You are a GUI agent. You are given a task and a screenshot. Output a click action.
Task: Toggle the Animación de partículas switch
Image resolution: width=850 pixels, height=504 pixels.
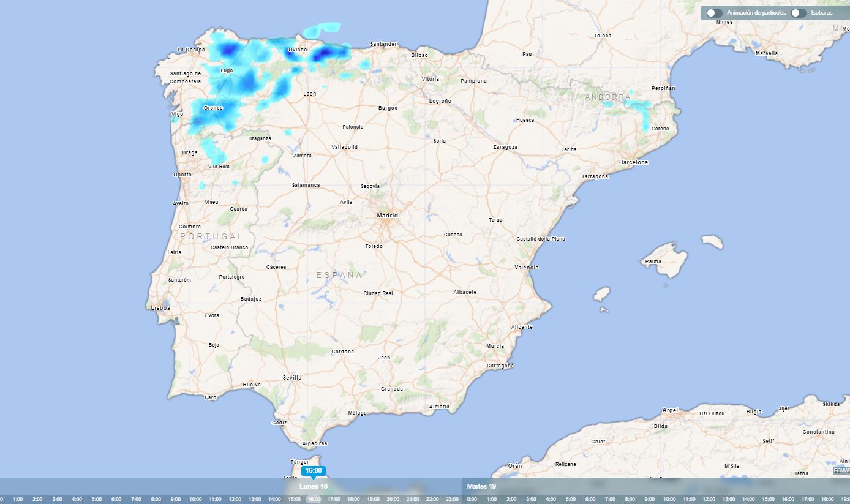pyautogui.click(x=714, y=13)
